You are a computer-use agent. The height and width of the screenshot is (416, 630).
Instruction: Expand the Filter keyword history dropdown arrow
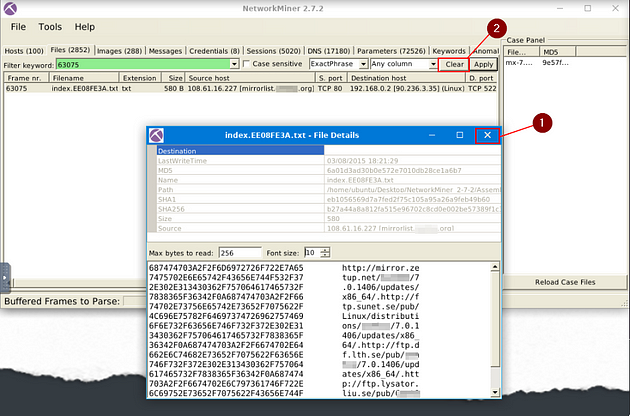tap(235, 64)
